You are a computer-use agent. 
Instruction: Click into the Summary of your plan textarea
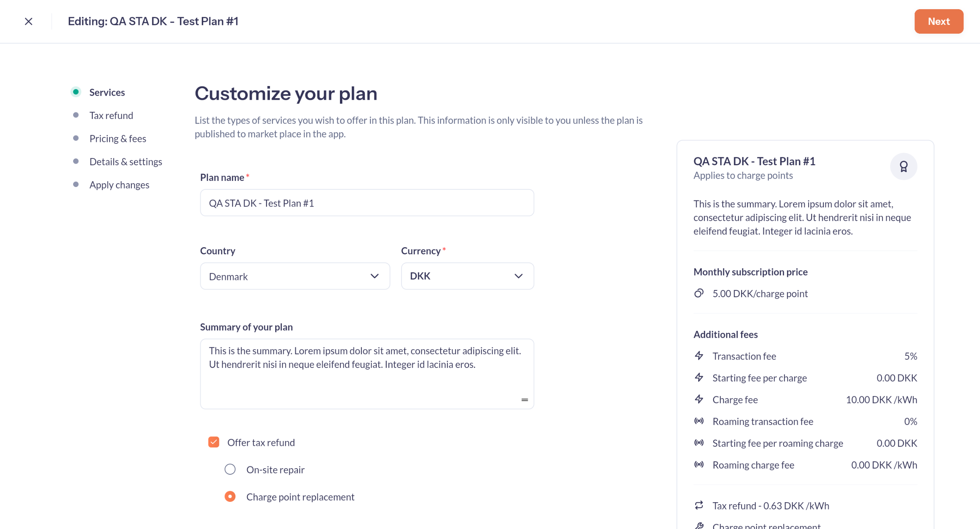click(367, 374)
